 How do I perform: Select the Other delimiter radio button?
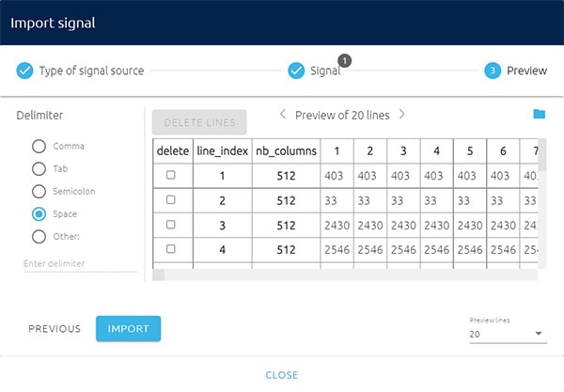(x=39, y=236)
